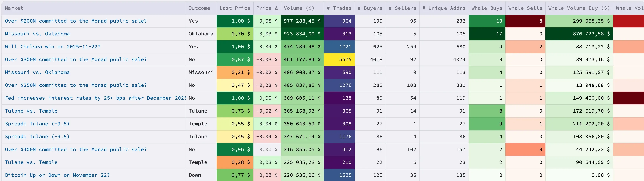
Task: Sort the table by the Market column header
Action: click(x=14, y=8)
